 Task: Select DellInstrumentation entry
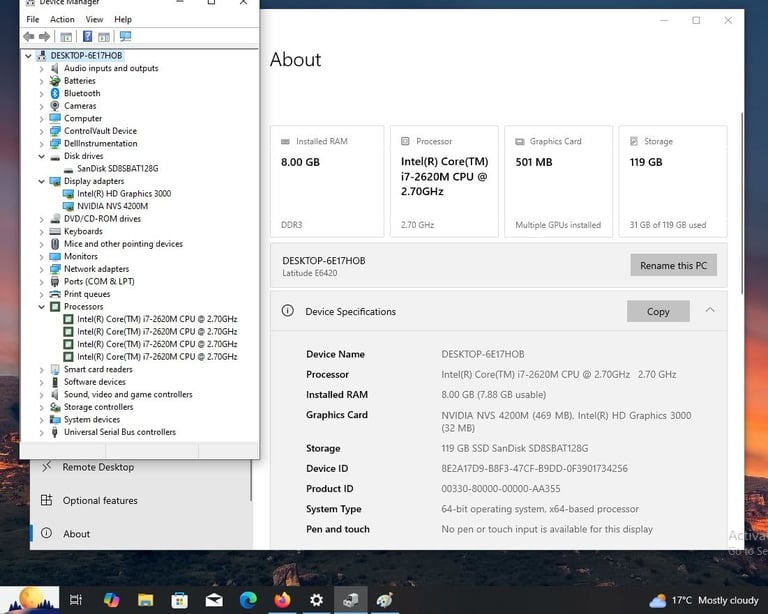pos(100,143)
